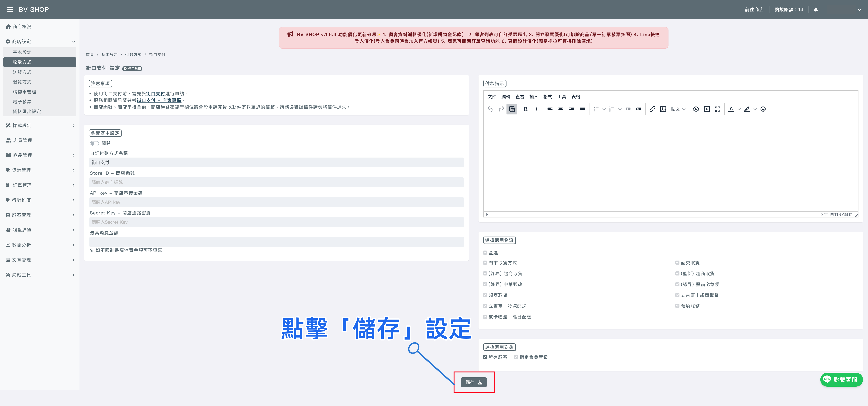This screenshot has height=406, width=868.
Task: Check the 面交取貨 checkbox
Action: pos(677,263)
